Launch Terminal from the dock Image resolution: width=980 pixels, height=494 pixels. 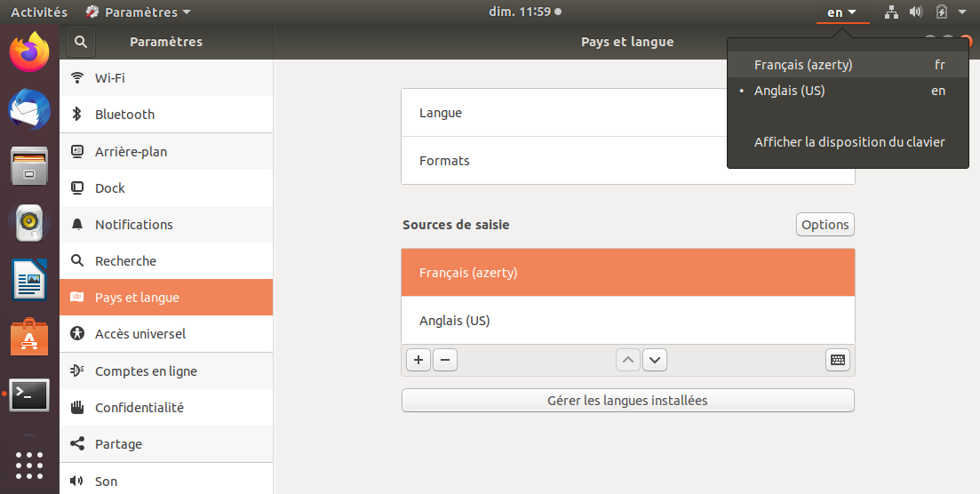pyautogui.click(x=29, y=395)
